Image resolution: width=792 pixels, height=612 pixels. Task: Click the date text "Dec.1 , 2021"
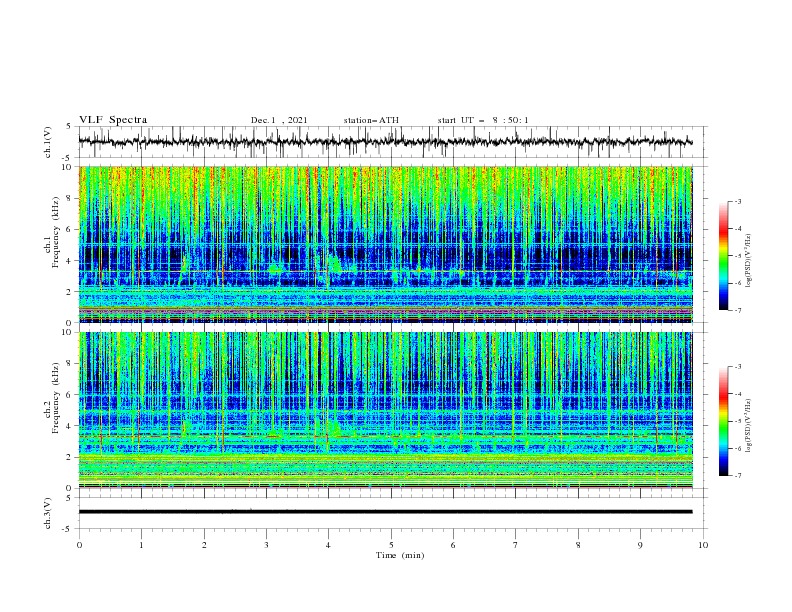coord(279,120)
